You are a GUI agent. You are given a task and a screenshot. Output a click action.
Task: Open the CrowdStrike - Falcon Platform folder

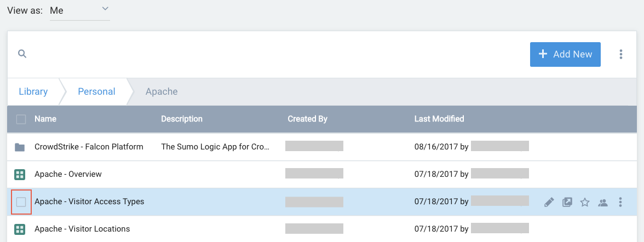89,147
